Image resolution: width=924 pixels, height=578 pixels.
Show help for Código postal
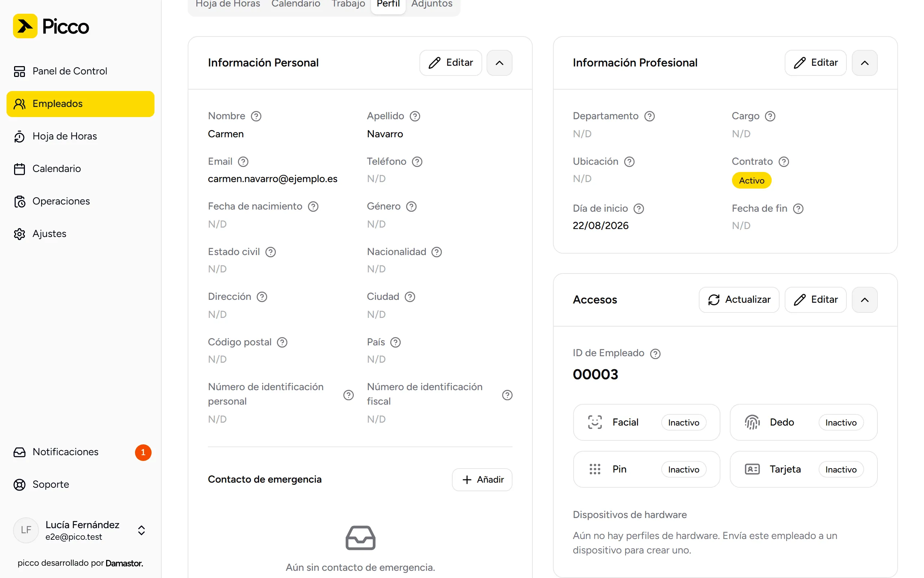[282, 342]
